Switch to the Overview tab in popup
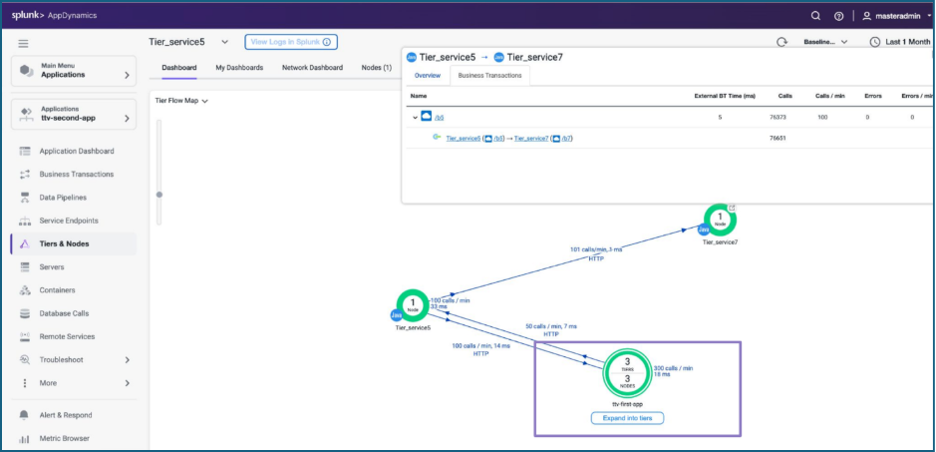The width and height of the screenshot is (936, 452). (427, 75)
